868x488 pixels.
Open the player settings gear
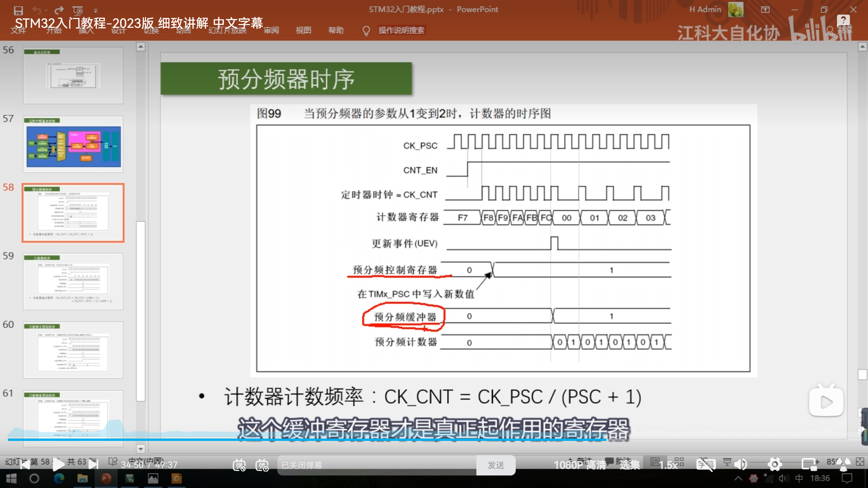pos(775,464)
